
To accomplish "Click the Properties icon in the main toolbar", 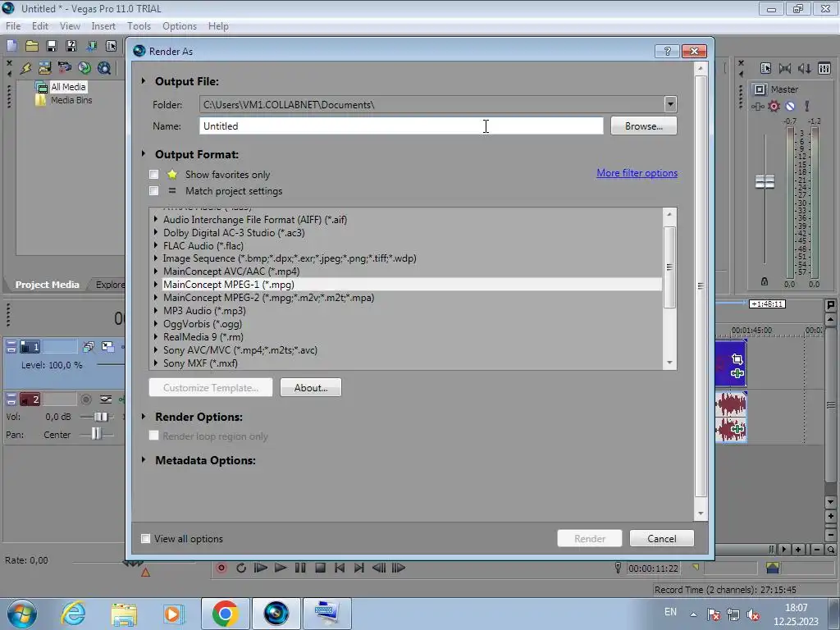I will 111,46.
